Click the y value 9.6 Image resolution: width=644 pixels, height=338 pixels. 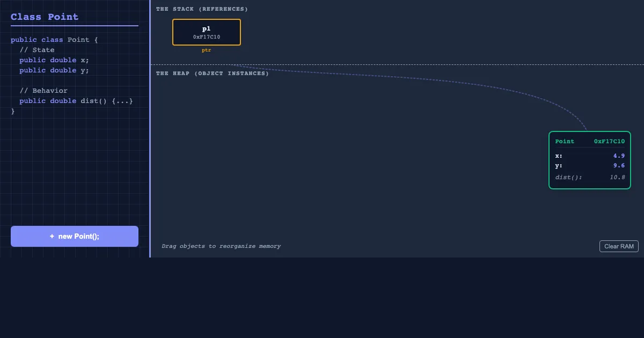click(619, 165)
